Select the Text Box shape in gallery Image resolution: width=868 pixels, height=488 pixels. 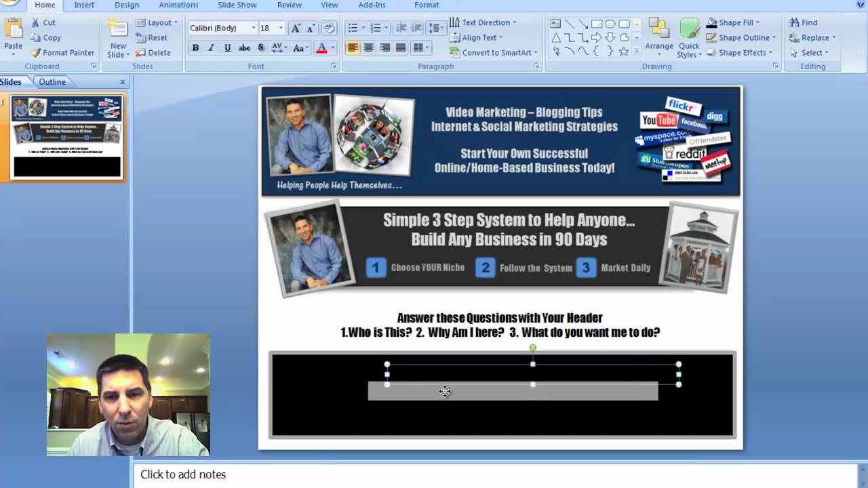coord(555,24)
